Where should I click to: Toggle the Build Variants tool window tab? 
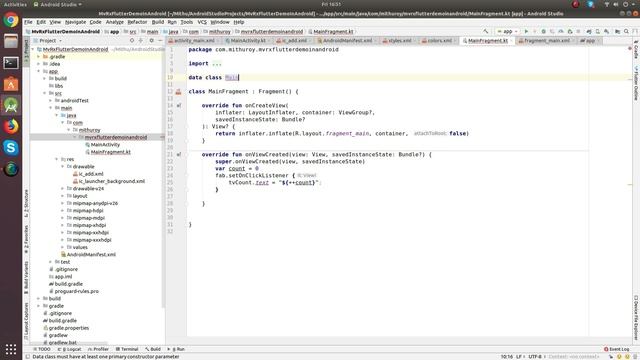[26, 278]
